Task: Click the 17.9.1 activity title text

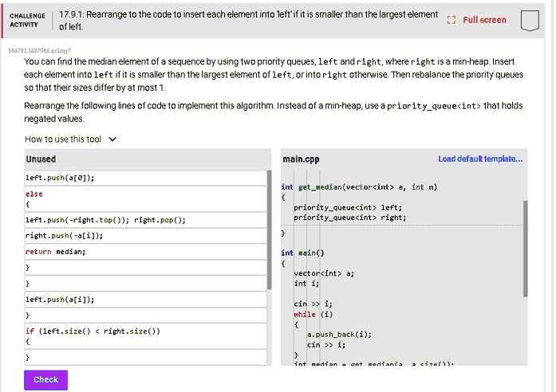Action: [248, 20]
